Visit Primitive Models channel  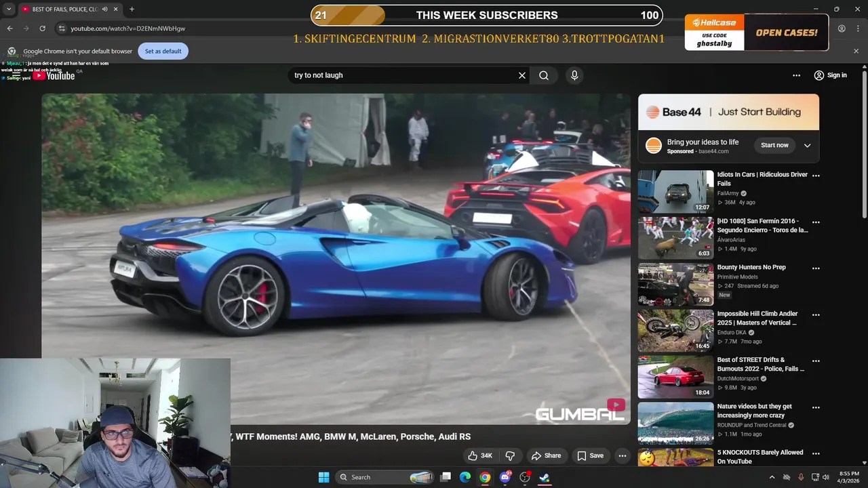coord(738,277)
